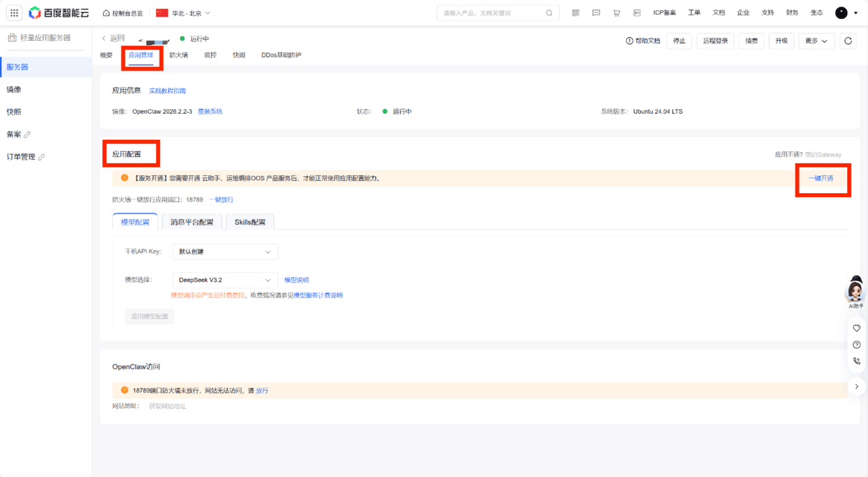Select the Skills配置 tab
Image resolution: width=868 pixels, height=477 pixels.
click(x=250, y=222)
